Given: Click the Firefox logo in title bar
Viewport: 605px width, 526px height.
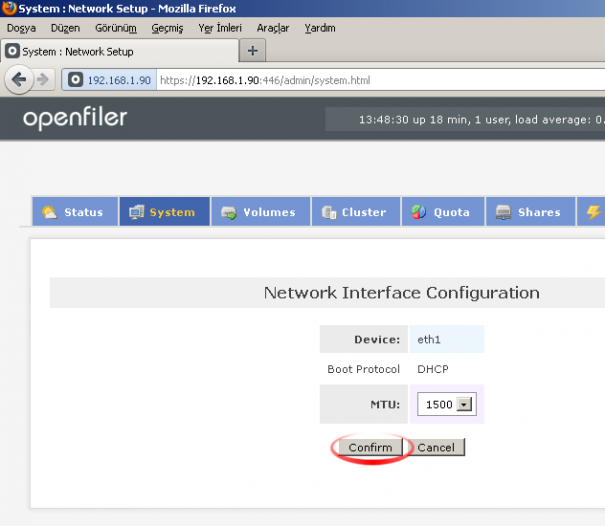Looking at the screenshot, I should tap(8, 8).
